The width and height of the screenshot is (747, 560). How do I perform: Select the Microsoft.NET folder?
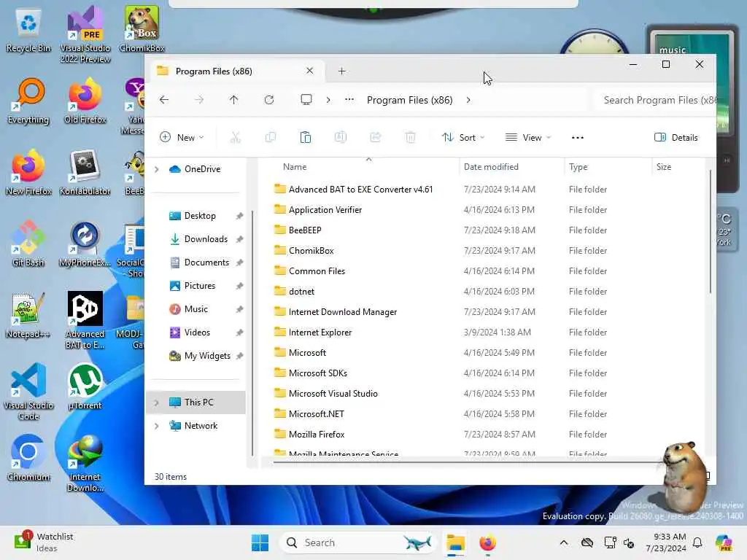[317, 414]
